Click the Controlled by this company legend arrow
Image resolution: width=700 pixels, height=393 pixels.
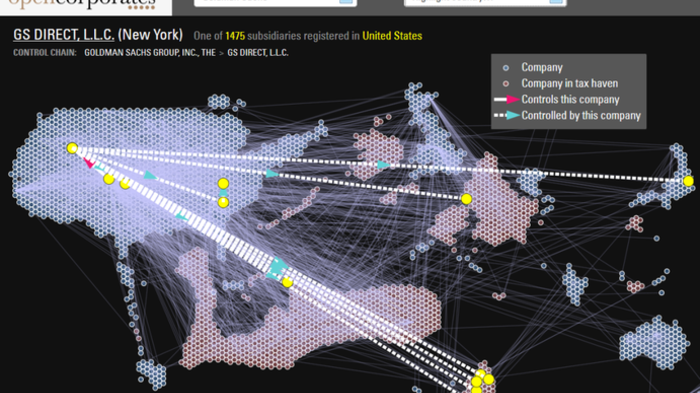click(507, 115)
